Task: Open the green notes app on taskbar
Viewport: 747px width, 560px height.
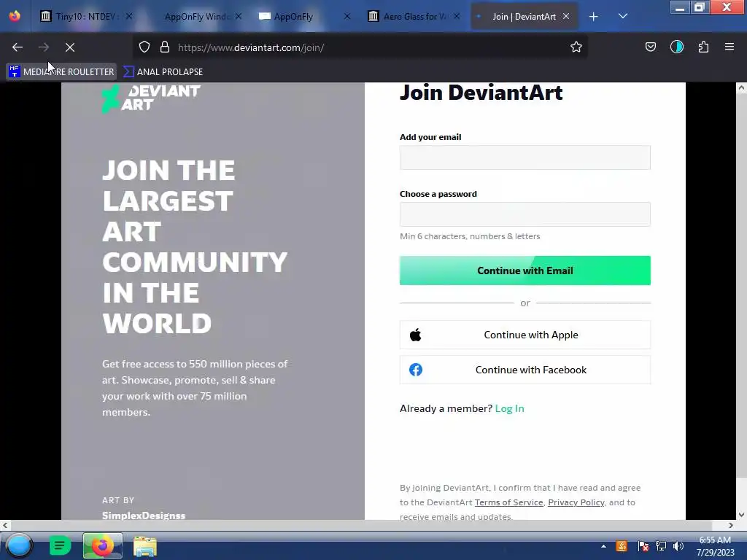Action: pyautogui.click(x=60, y=545)
